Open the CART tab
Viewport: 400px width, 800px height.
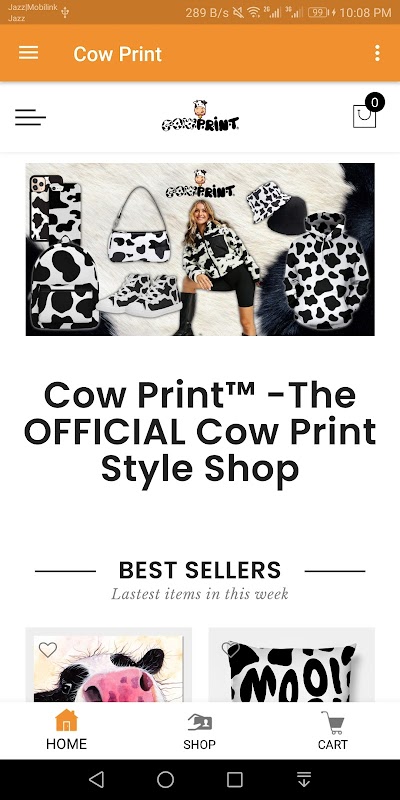click(x=333, y=731)
